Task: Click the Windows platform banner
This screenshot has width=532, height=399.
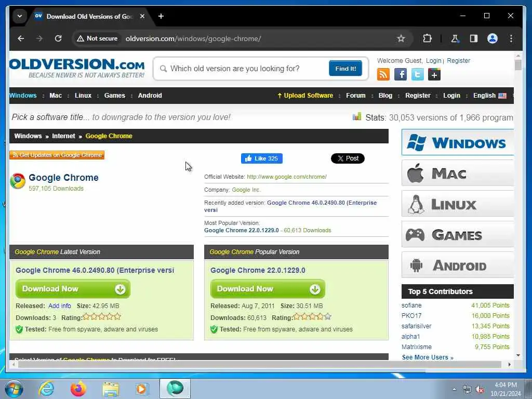Action: coord(457,142)
